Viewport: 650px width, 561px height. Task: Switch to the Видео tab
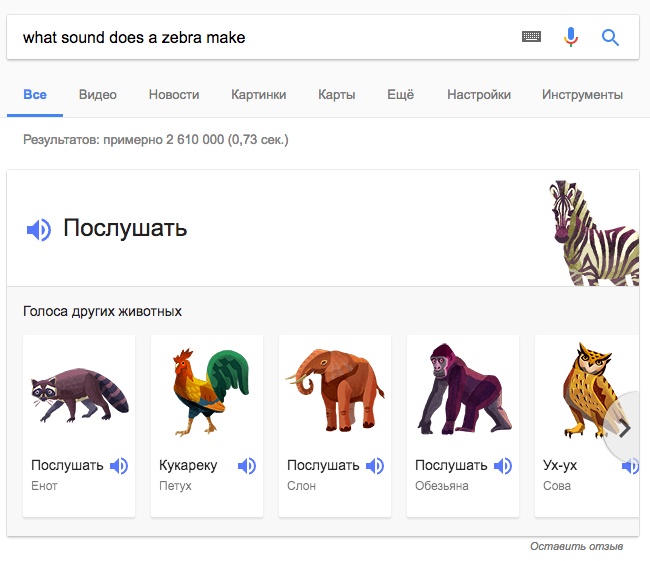[x=98, y=95]
